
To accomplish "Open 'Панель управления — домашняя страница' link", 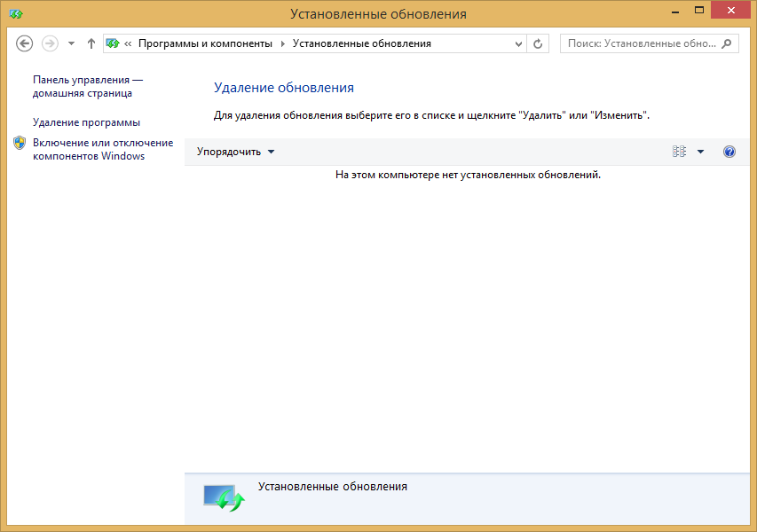I will point(88,86).
